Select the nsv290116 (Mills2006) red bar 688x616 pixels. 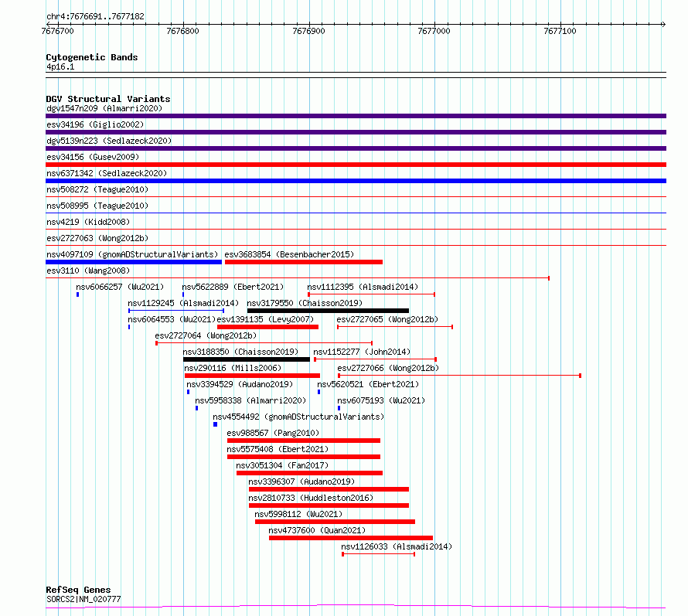(x=252, y=376)
